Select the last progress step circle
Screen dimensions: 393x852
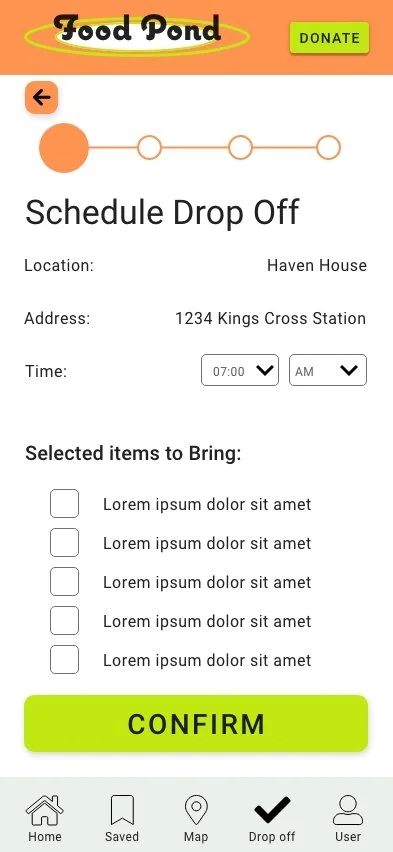328,148
